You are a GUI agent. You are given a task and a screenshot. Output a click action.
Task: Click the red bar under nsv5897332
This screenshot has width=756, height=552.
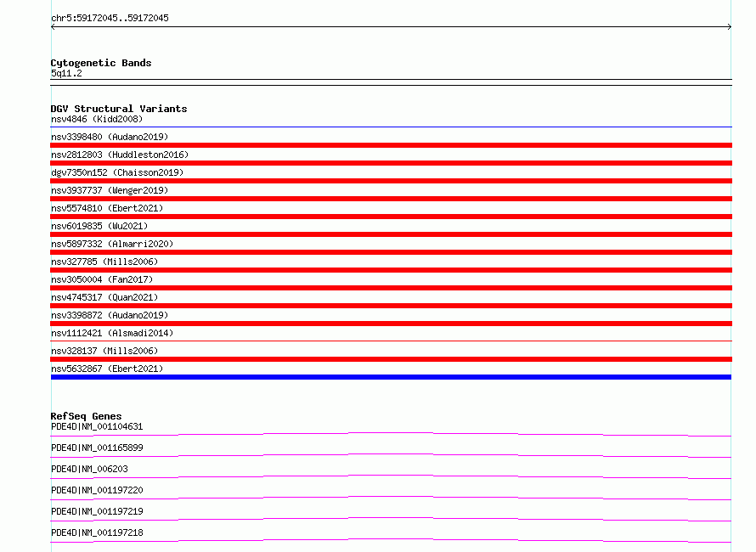tap(391, 252)
